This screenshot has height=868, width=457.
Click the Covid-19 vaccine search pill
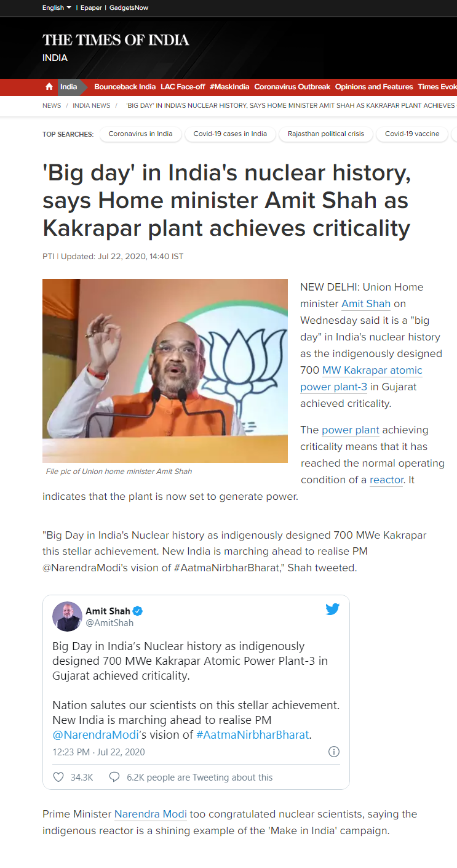(x=412, y=134)
